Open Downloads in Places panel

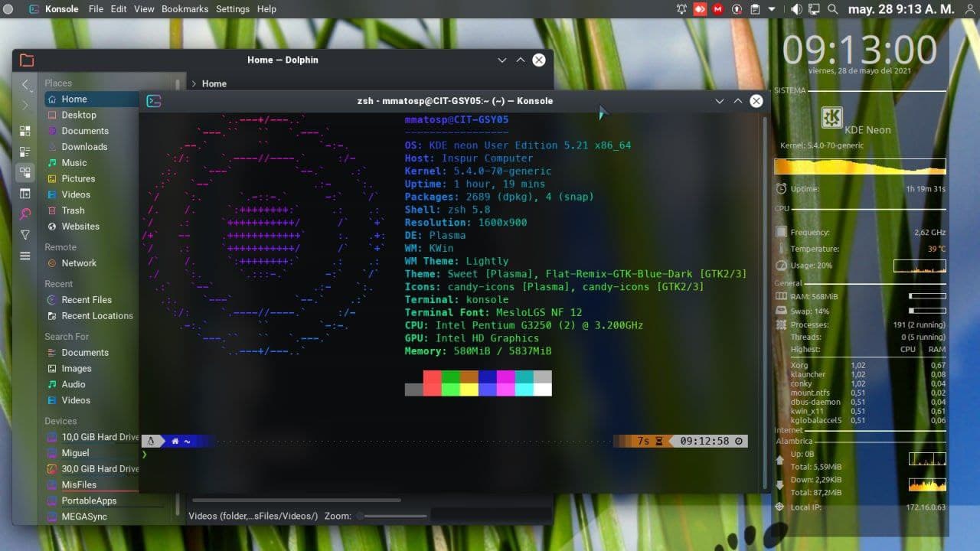click(84, 147)
